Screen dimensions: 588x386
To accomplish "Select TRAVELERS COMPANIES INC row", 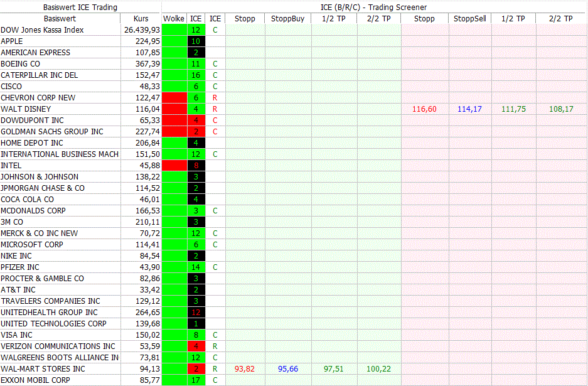I will point(50,301).
